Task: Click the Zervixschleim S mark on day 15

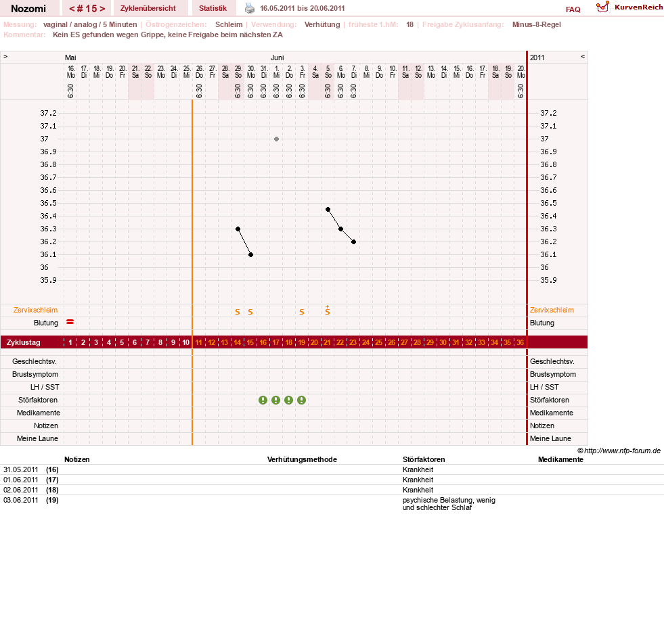Action: [250, 312]
